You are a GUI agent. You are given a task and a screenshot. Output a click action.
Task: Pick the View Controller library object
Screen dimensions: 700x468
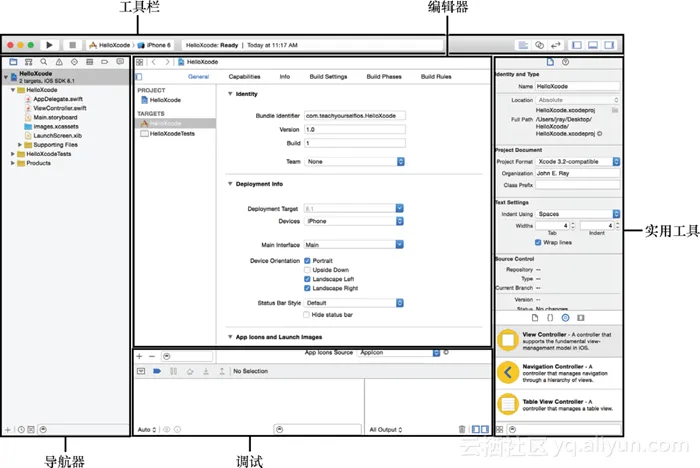(x=559, y=341)
